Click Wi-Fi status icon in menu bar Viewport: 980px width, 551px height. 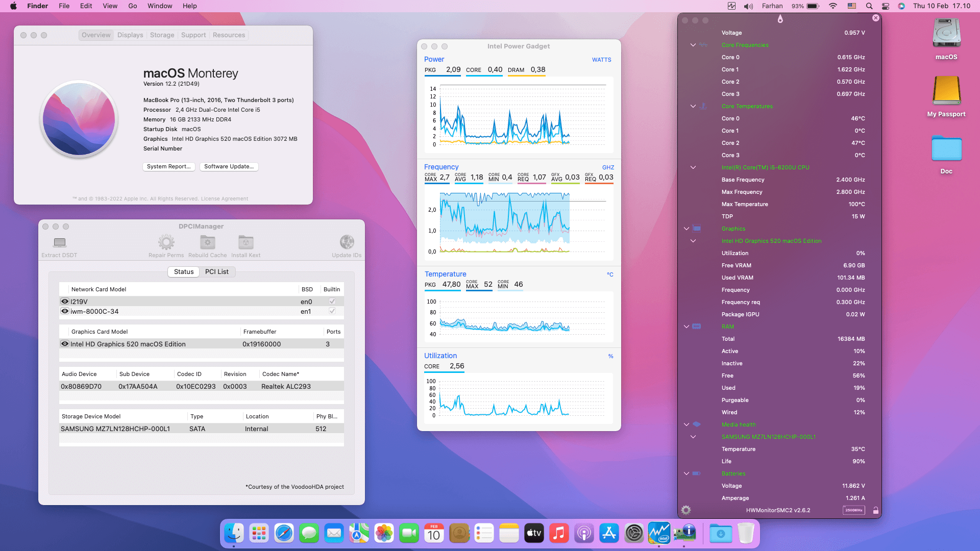click(x=832, y=6)
